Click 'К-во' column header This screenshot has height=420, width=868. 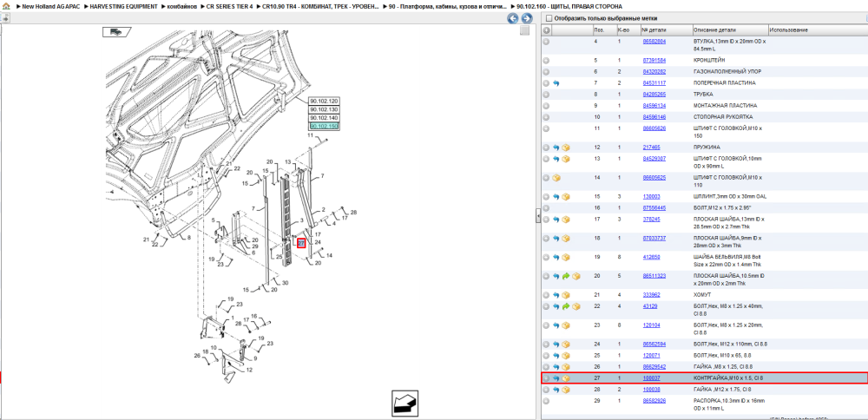[622, 30]
